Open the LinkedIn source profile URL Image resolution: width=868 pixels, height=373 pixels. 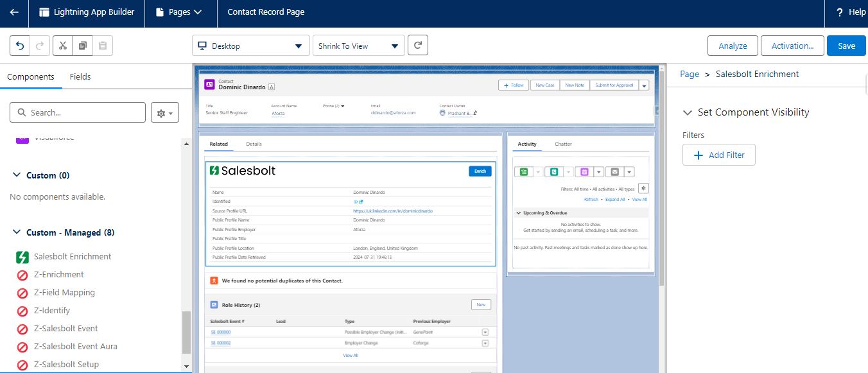(x=392, y=211)
